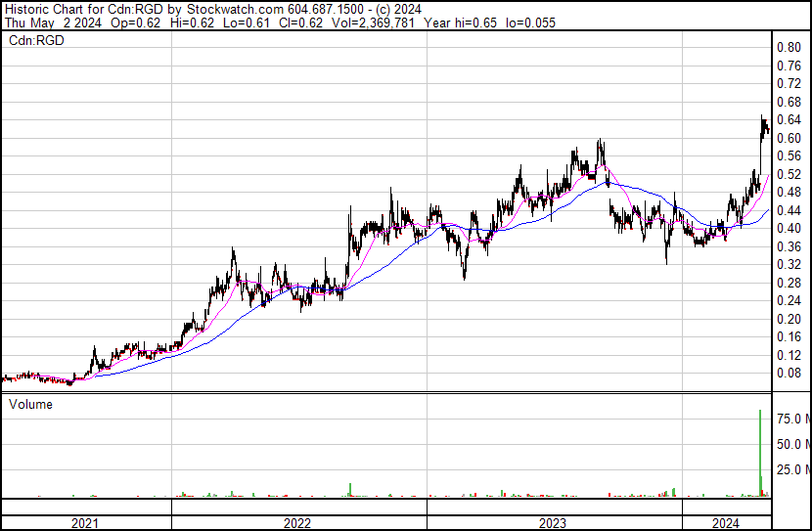Viewport: 812px width, 531px height.
Task: Click the 0.48 price axis label
Action: click(789, 192)
